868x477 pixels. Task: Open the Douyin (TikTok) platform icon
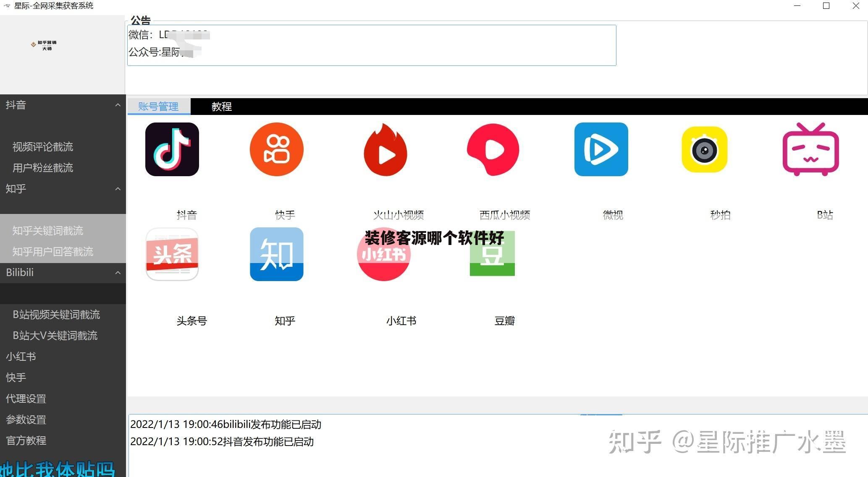pyautogui.click(x=172, y=149)
